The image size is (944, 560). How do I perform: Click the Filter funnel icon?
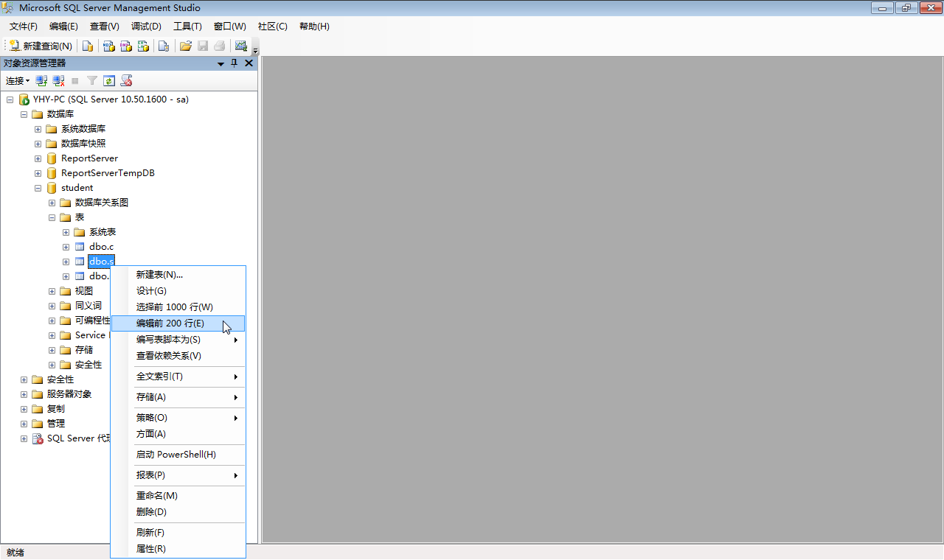click(x=92, y=80)
